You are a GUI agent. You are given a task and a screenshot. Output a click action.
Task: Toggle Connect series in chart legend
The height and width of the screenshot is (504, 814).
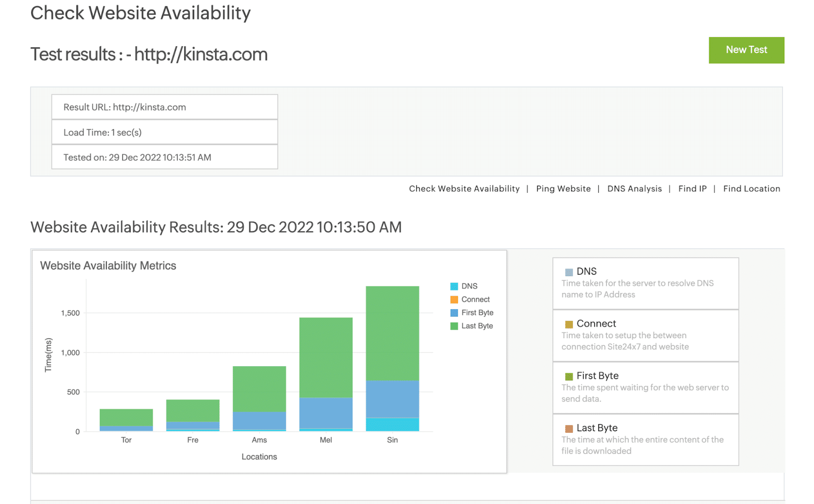pyautogui.click(x=475, y=300)
